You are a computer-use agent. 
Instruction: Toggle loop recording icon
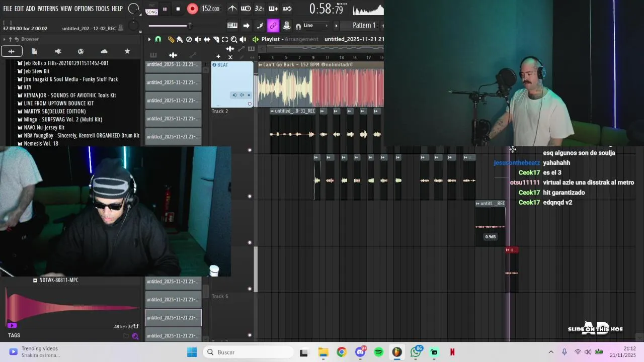[287, 9]
